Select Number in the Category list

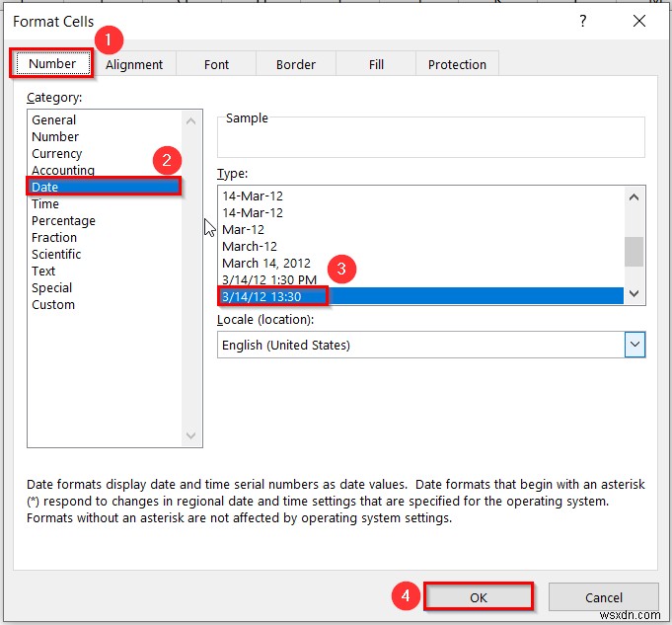(105, 136)
